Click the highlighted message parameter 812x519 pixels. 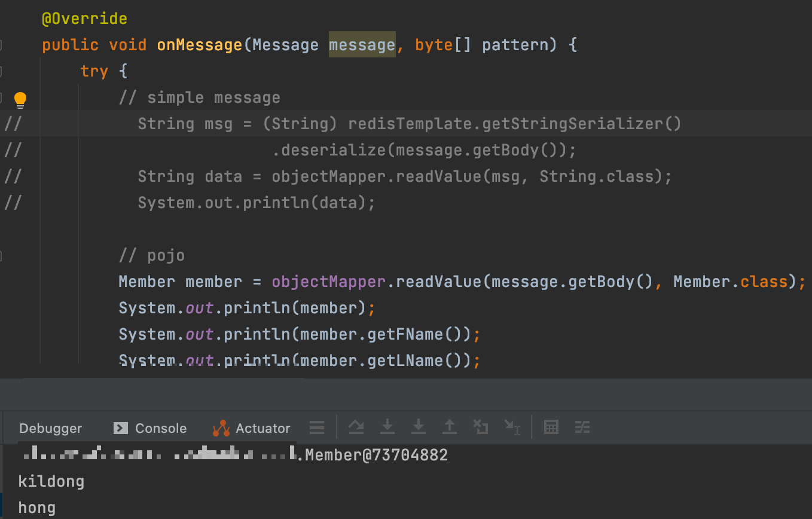click(362, 44)
